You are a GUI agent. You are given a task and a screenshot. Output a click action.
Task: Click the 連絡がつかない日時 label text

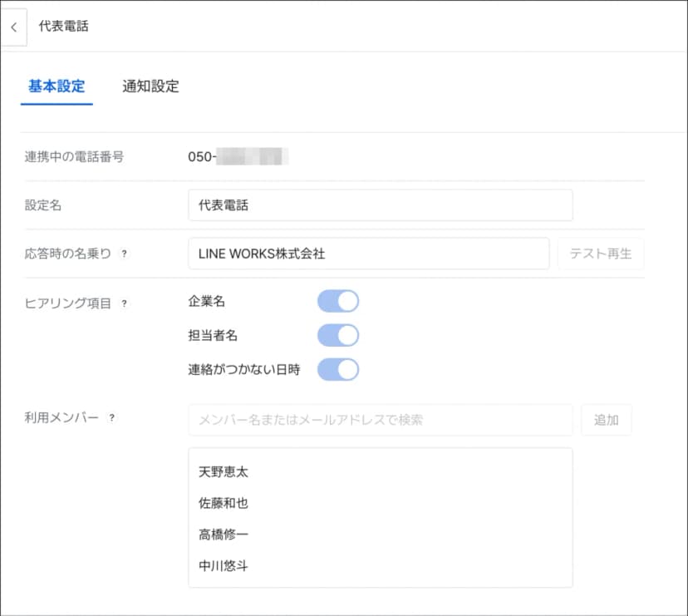click(x=244, y=369)
